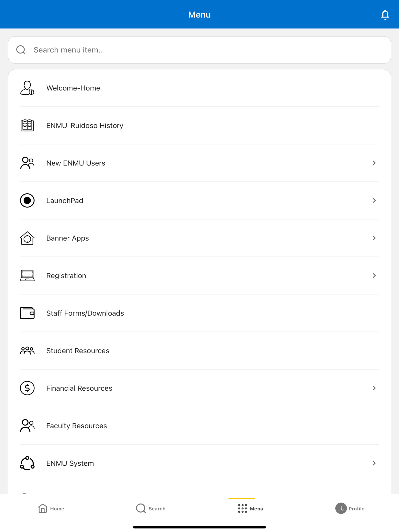Expand ENMU System chevron
The width and height of the screenshot is (399, 532).
pyautogui.click(x=374, y=463)
